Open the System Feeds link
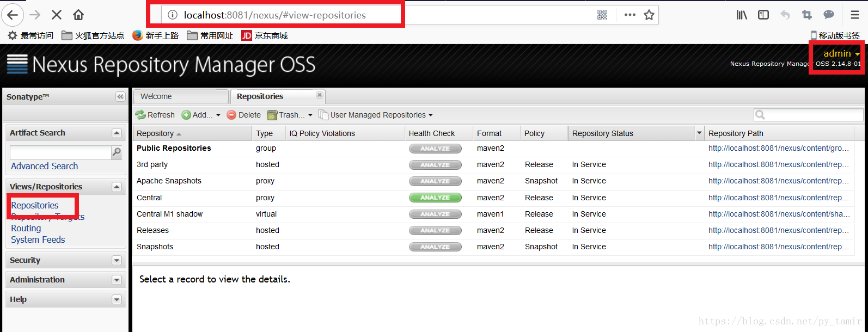Image resolution: width=868 pixels, height=332 pixels. (x=38, y=239)
